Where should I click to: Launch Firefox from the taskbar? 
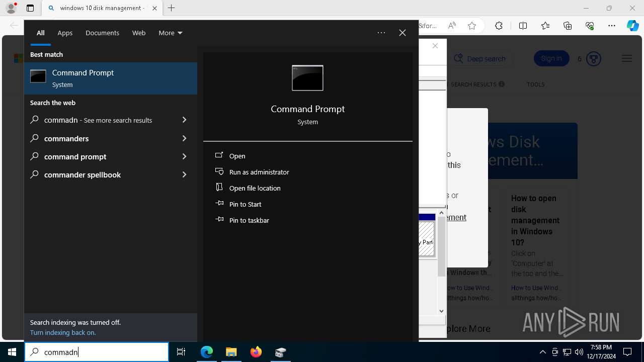(x=256, y=352)
